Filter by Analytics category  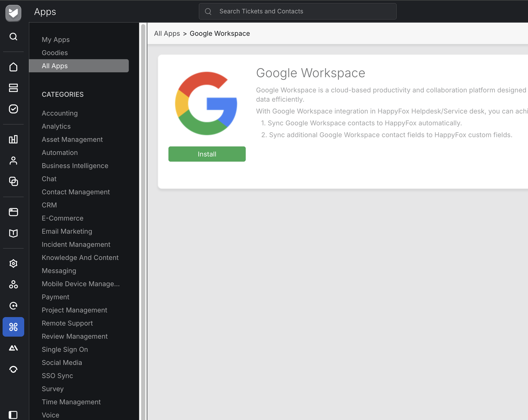[x=56, y=126]
